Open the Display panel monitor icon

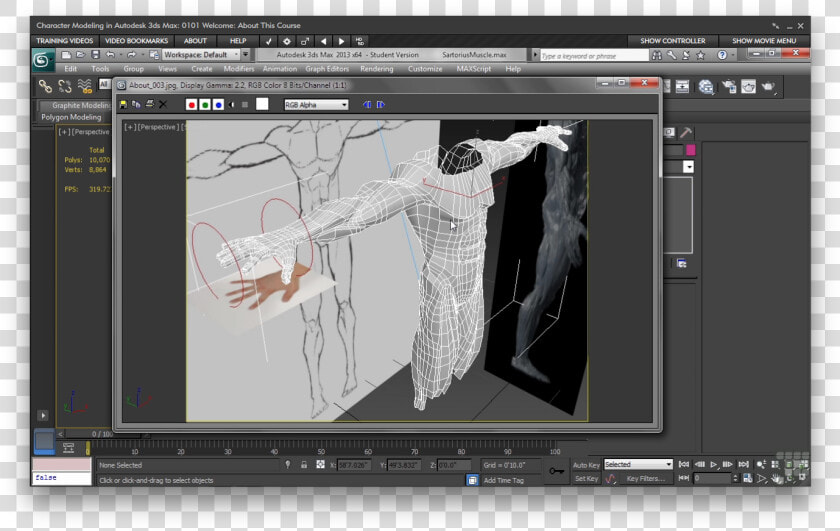[x=670, y=132]
